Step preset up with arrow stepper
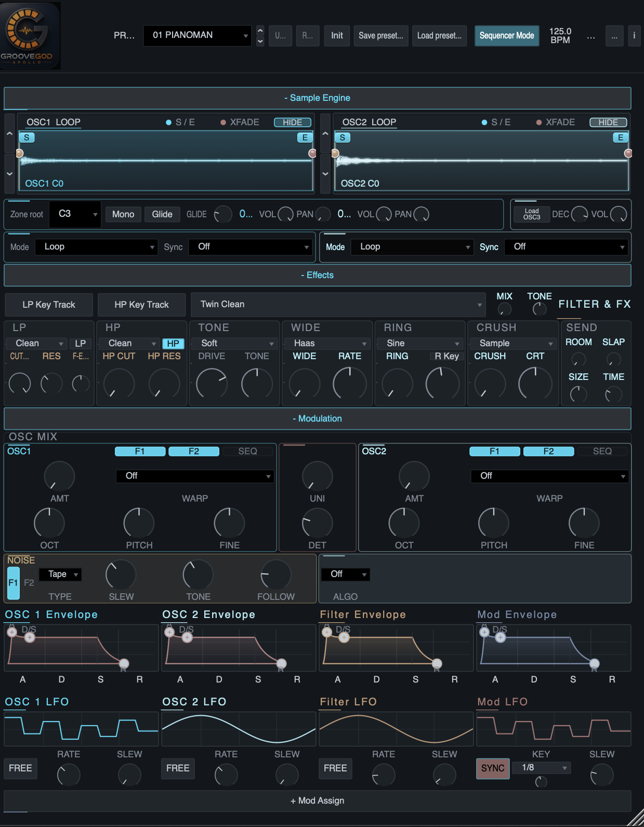This screenshot has width=644, height=827. [x=260, y=31]
